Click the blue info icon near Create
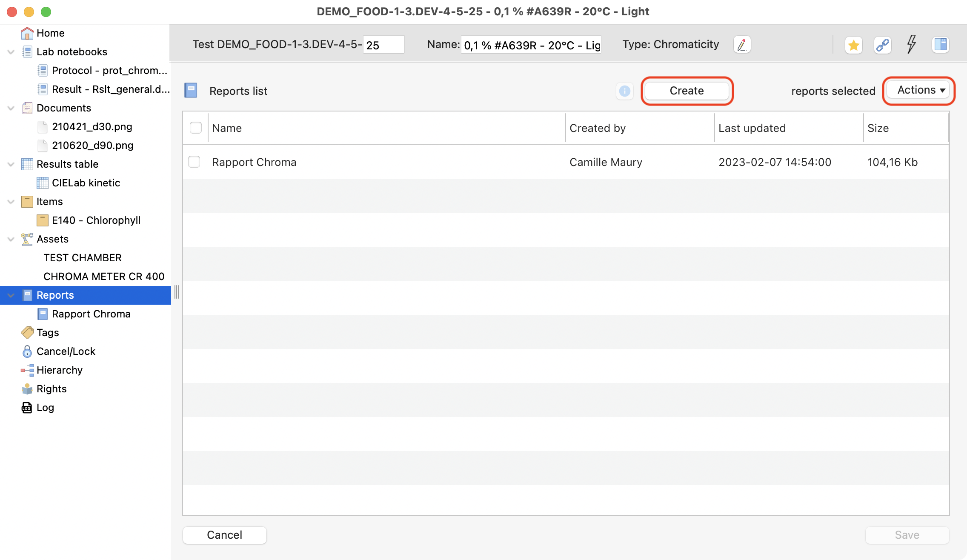 624,91
